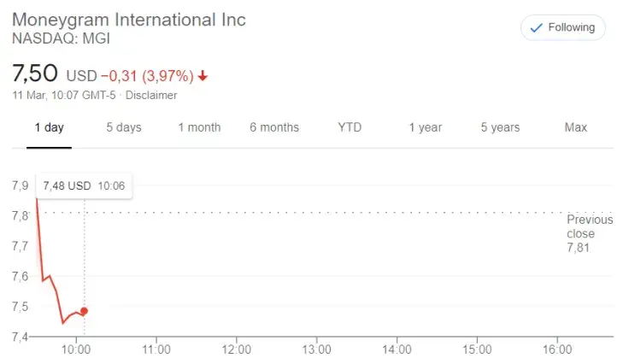Show the YTD chart
Image resolution: width=629 pixels, height=364 pixels.
(350, 127)
